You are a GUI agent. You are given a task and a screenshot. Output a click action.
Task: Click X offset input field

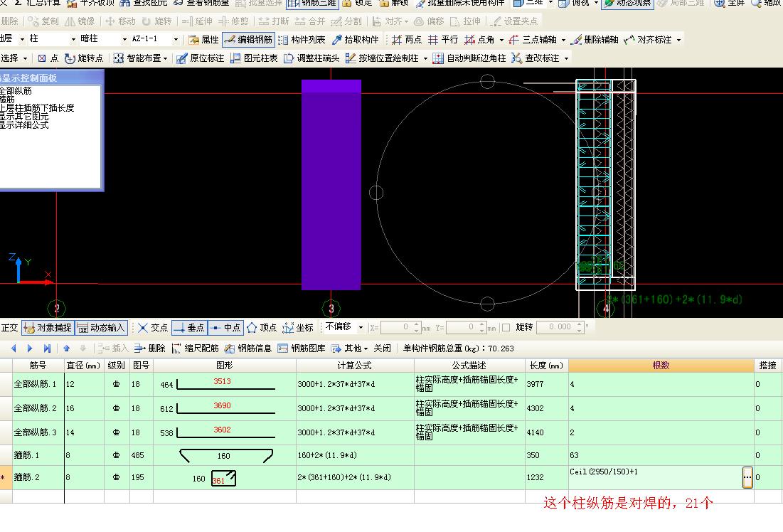tap(395, 327)
